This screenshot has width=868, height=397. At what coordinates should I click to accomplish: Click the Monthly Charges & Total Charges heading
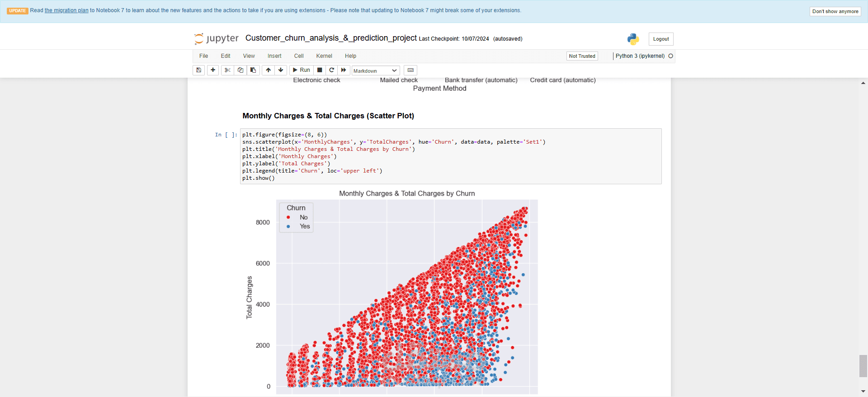click(328, 116)
